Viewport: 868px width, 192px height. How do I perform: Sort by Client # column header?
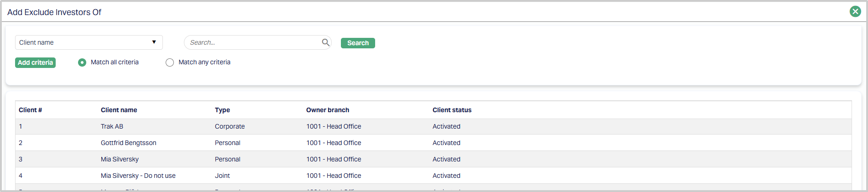(30, 110)
